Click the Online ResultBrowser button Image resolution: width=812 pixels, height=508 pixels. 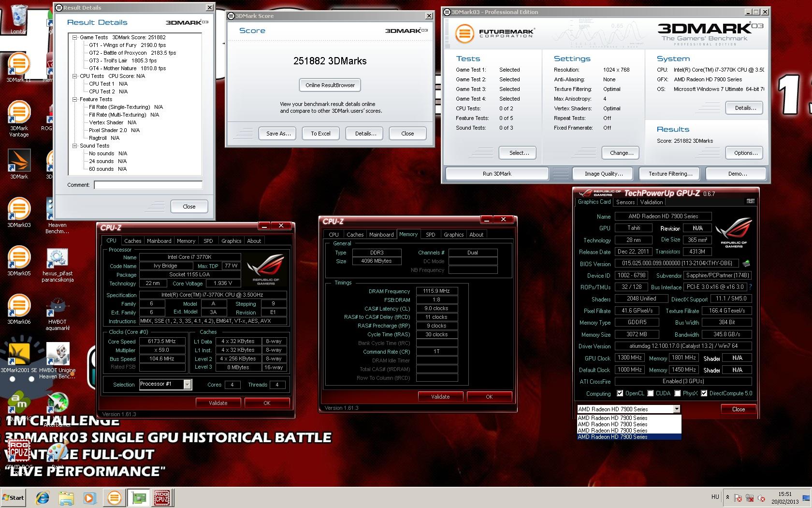330,85
